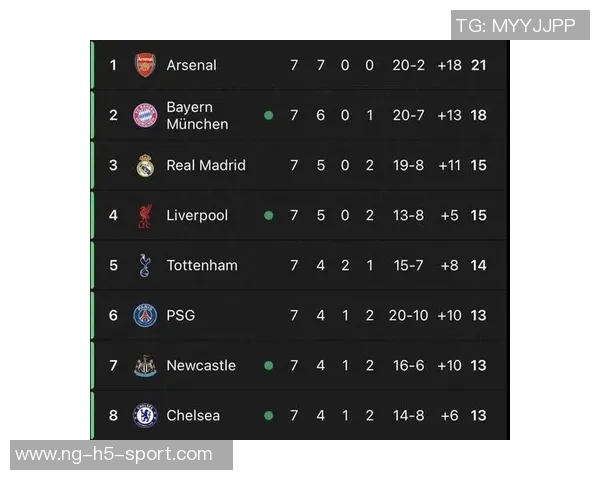Click Arsenal's 21 points total

pyautogui.click(x=479, y=65)
